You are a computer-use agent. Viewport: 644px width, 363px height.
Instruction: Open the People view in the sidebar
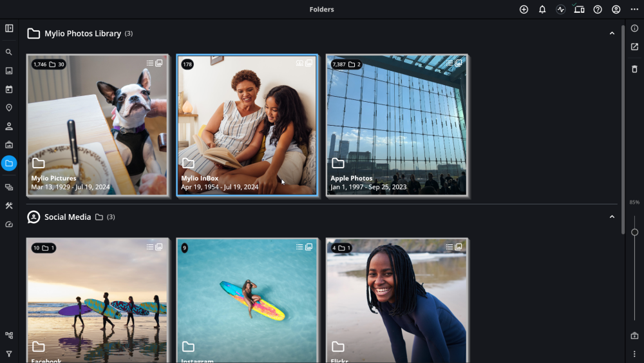point(9,126)
